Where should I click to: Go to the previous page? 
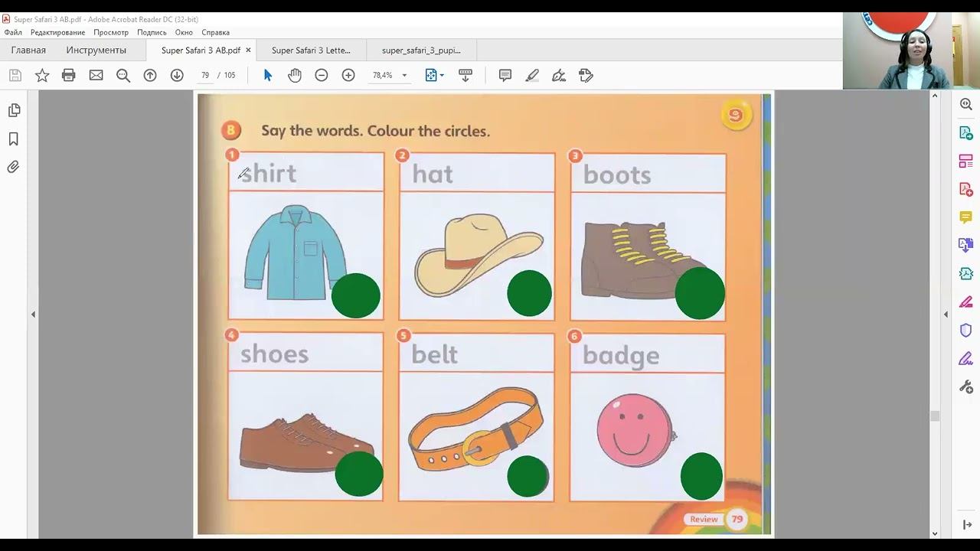tap(150, 75)
